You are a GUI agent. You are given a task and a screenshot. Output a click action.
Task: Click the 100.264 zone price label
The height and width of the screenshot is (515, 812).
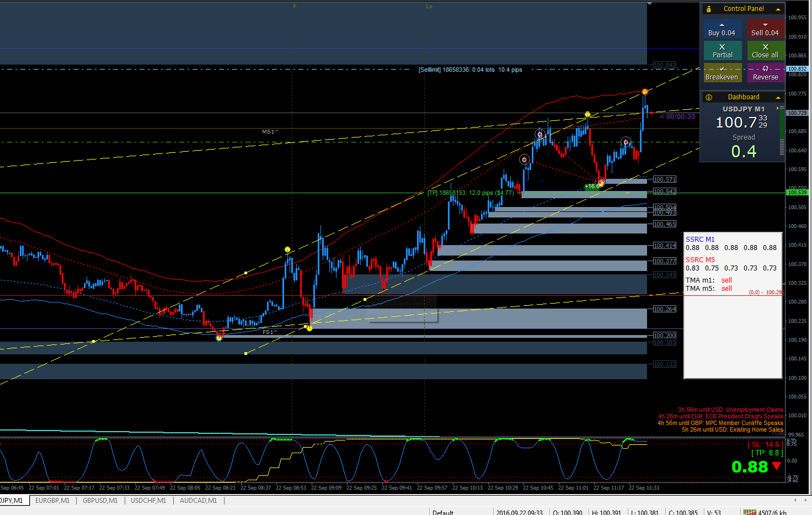tap(664, 309)
